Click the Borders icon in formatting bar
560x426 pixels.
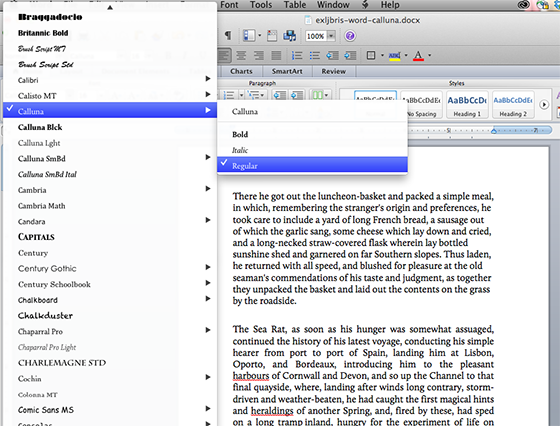coord(371,55)
